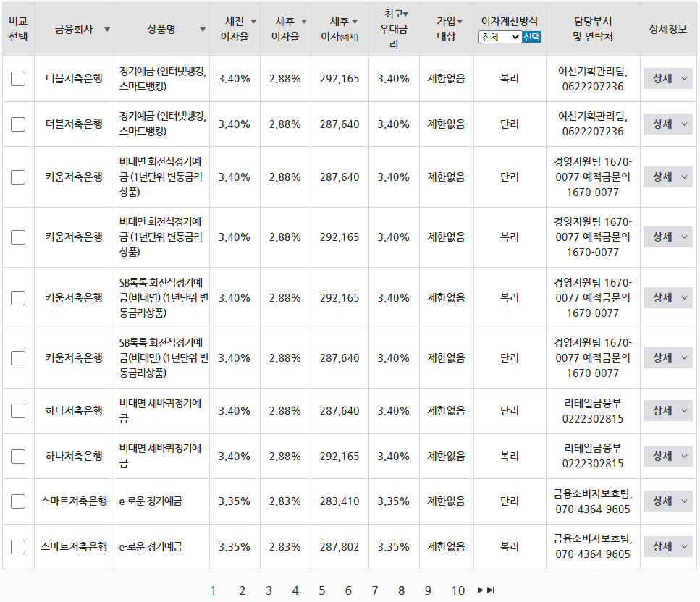Sort by 금융회사 column arrow
This screenshot has width=700, height=602.
pos(107,30)
